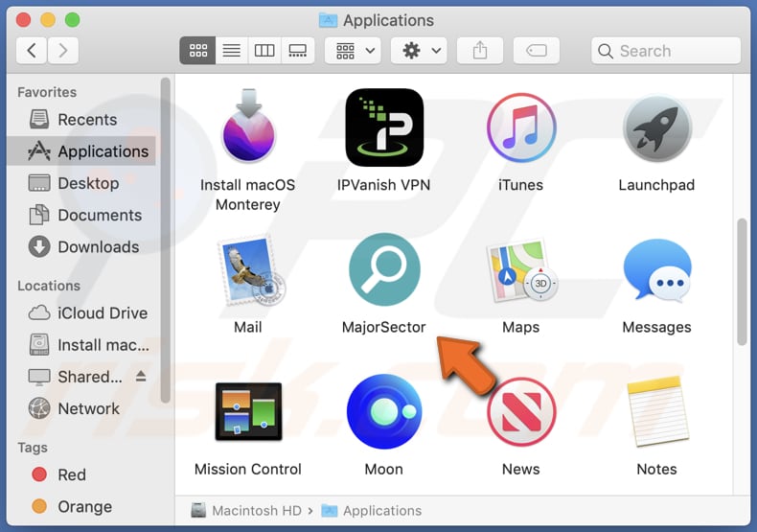The height and width of the screenshot is (532, 757).
Task: Select the Notes app icon
Action: (656, 411)
